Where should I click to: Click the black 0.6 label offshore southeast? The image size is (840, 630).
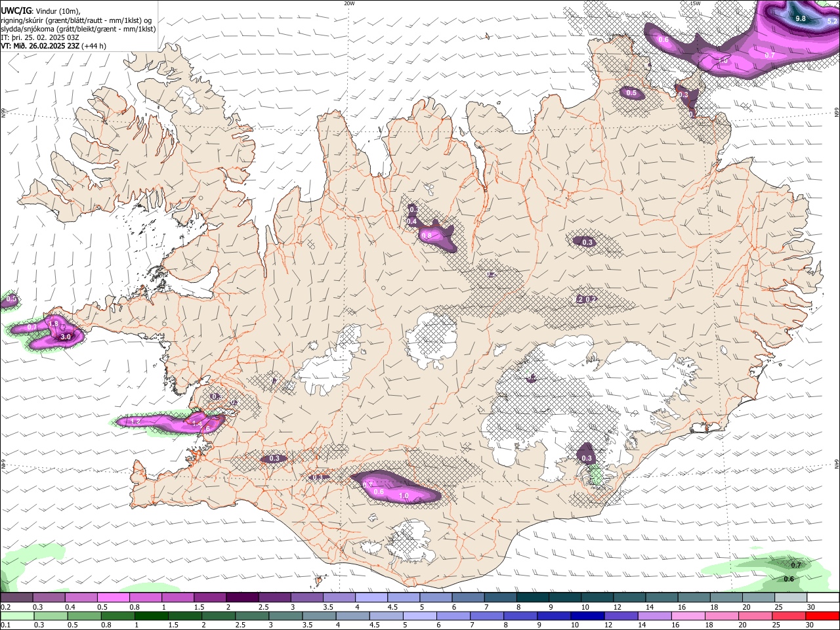pyautogui.click(x=789, y=579)
